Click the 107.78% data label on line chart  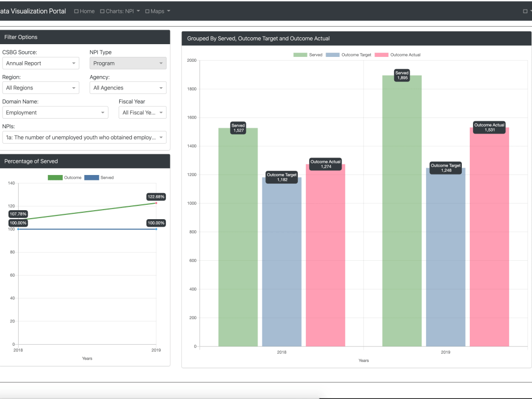[18, 214]
